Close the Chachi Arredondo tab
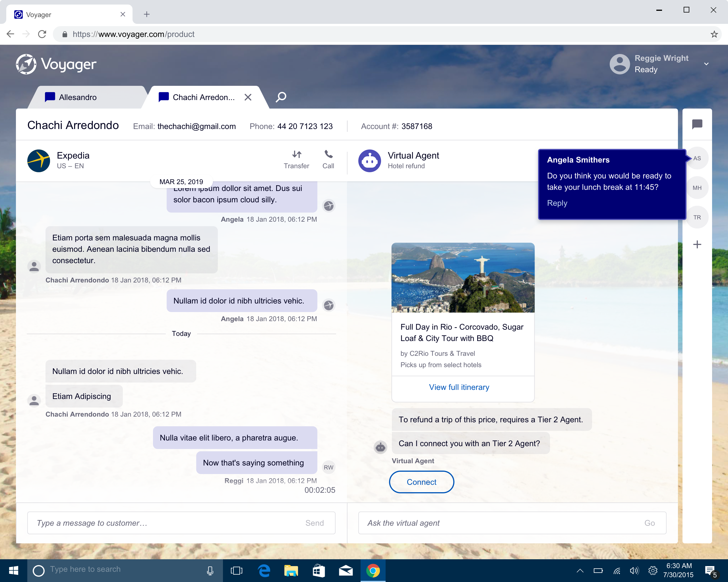The height and width of the screenshot is (582, 728). point(248,97)
